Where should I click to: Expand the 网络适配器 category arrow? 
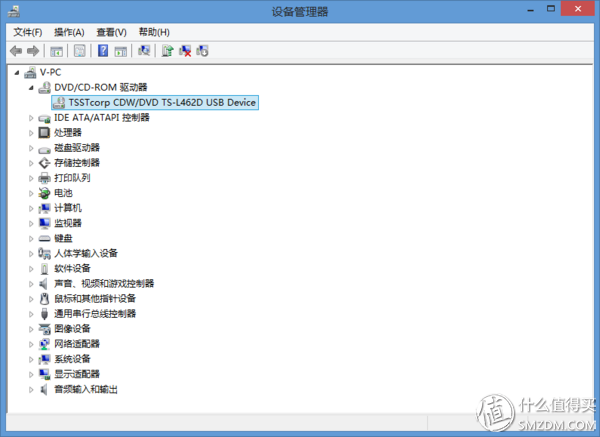point(31,344)
